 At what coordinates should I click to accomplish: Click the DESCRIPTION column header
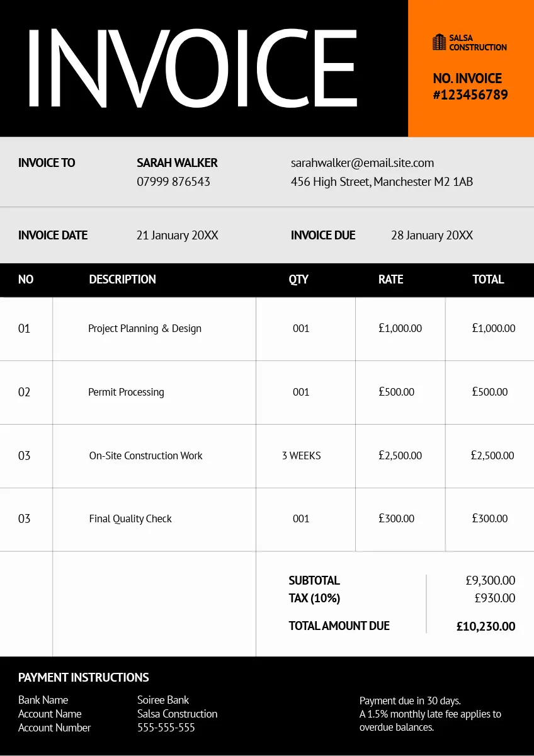click(122, 280)
